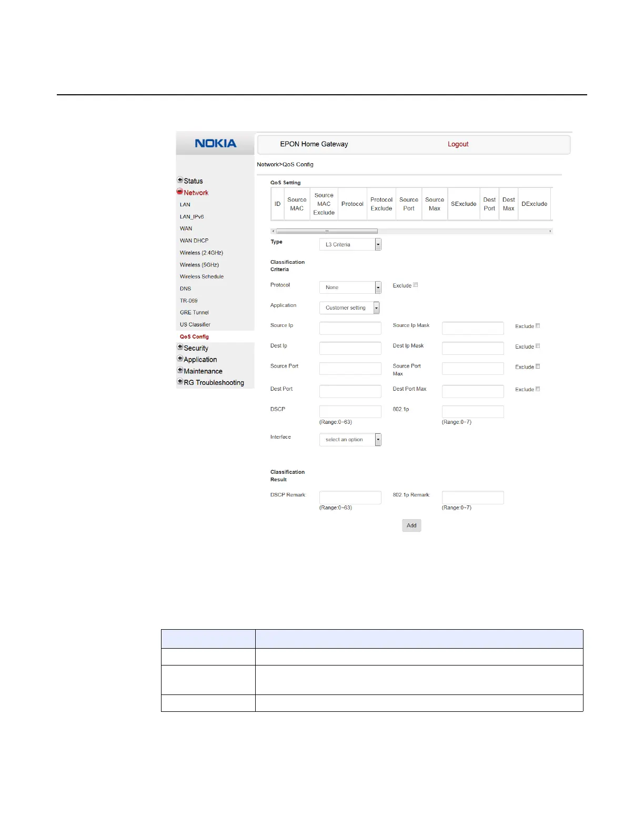Image resolution: width=644 pixels, height=834 pixels.
Task: Click the Network menu label
Action: 196,193
